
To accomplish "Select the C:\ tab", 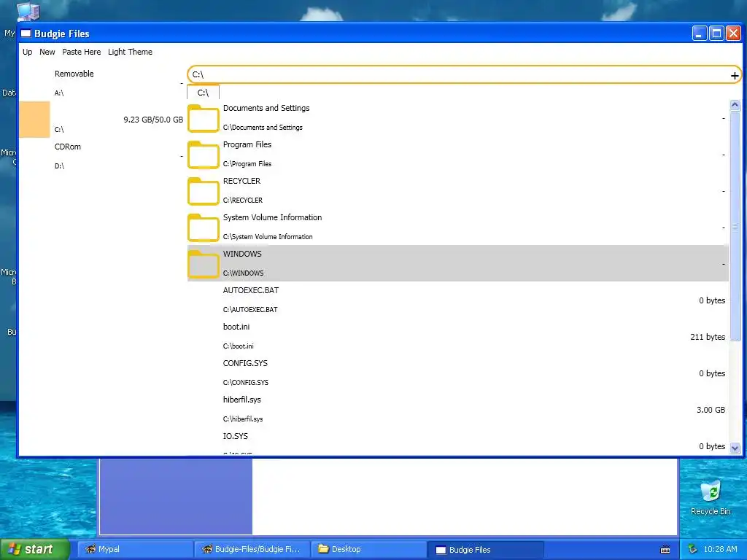I will [203, 93].
